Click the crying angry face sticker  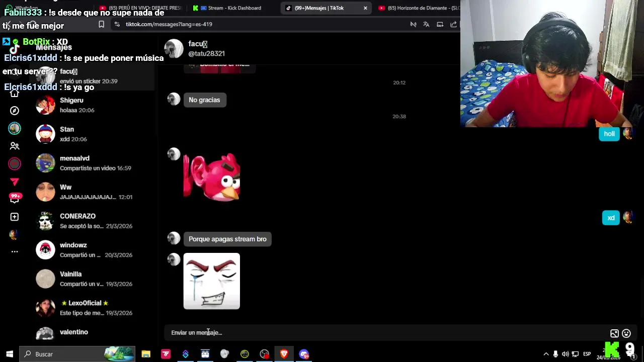click(x=212, y=281)
